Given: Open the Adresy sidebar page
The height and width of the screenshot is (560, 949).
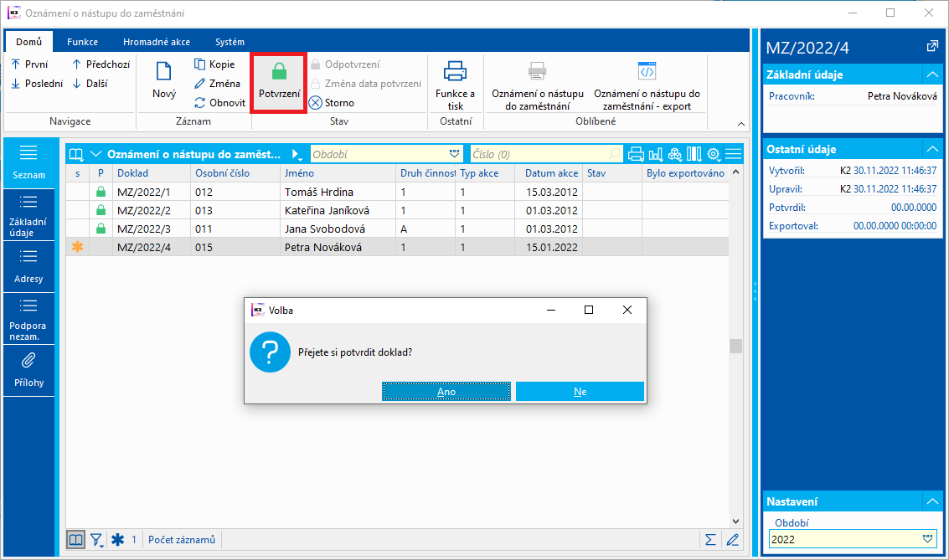Looking at the screenshot, I should [x=28, y=267].
